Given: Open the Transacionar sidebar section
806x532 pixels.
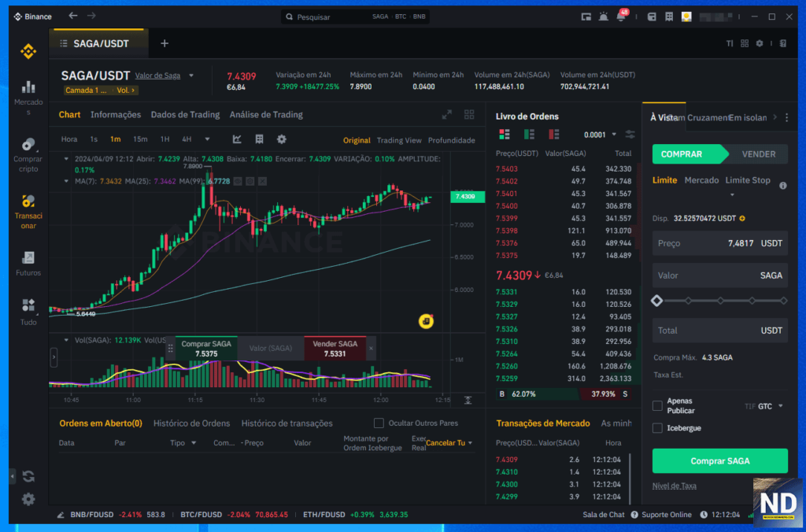Looking at the screenshot, I should click(x=28, y=212).
